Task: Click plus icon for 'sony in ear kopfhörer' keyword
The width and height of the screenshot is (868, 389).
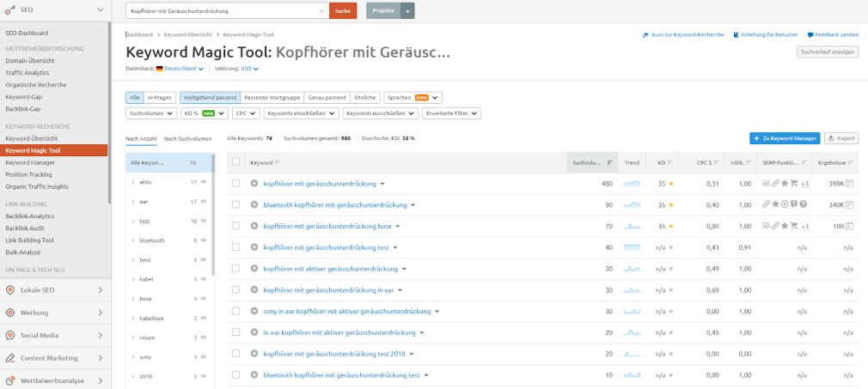Action: pos(254,311)
